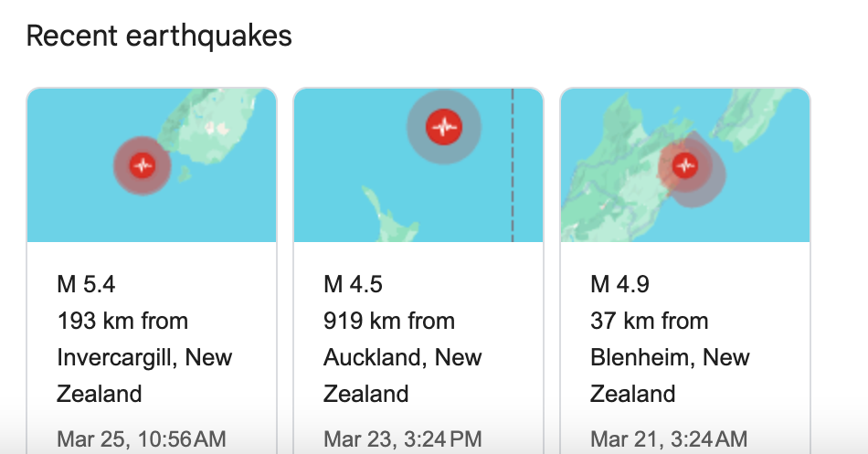Open the Auckland earthquake map thumbnail

tap(418, 165)
